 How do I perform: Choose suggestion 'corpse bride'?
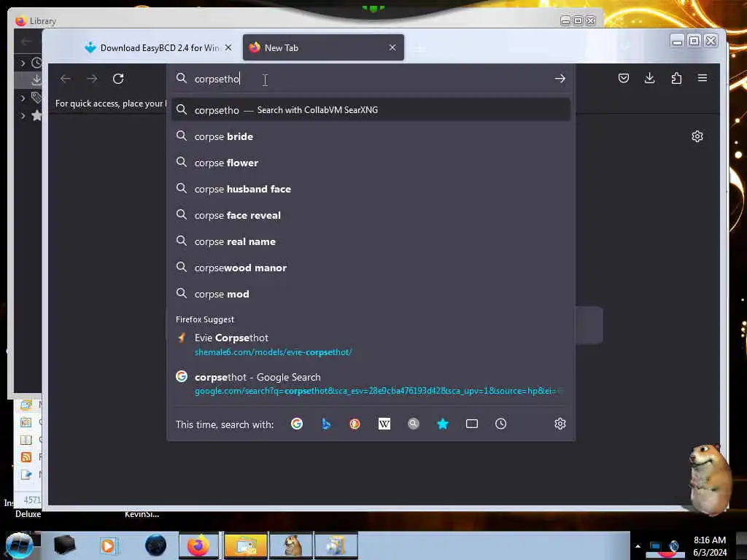[x=371, y=136]
